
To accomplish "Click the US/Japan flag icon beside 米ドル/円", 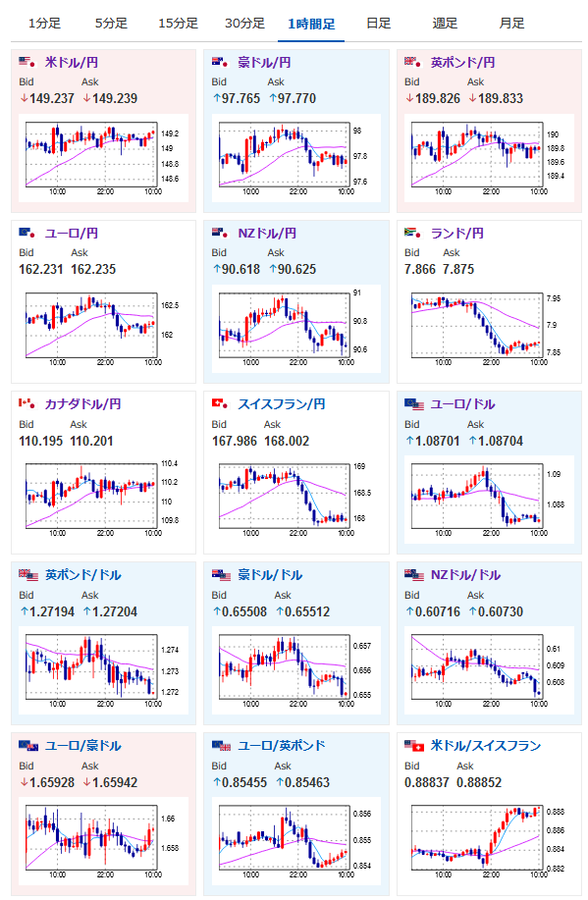I will click(x=27, y=62).
